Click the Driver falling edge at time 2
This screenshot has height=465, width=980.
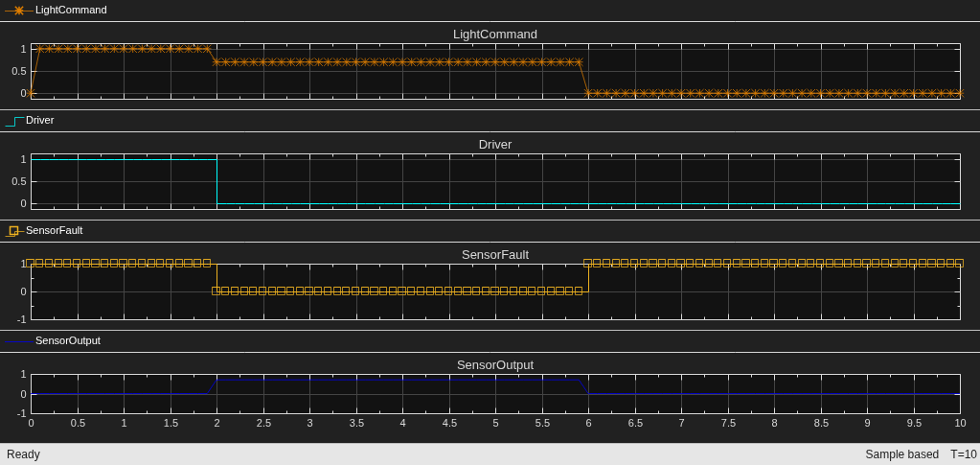(217, 181)
